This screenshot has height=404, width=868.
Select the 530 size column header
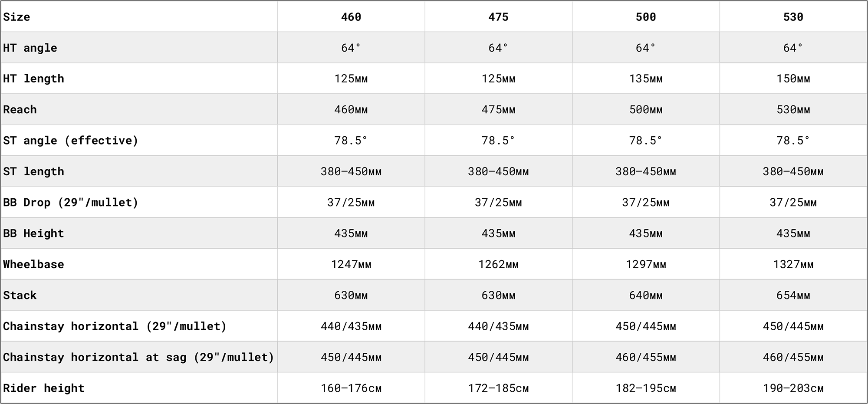coord(793,17)
